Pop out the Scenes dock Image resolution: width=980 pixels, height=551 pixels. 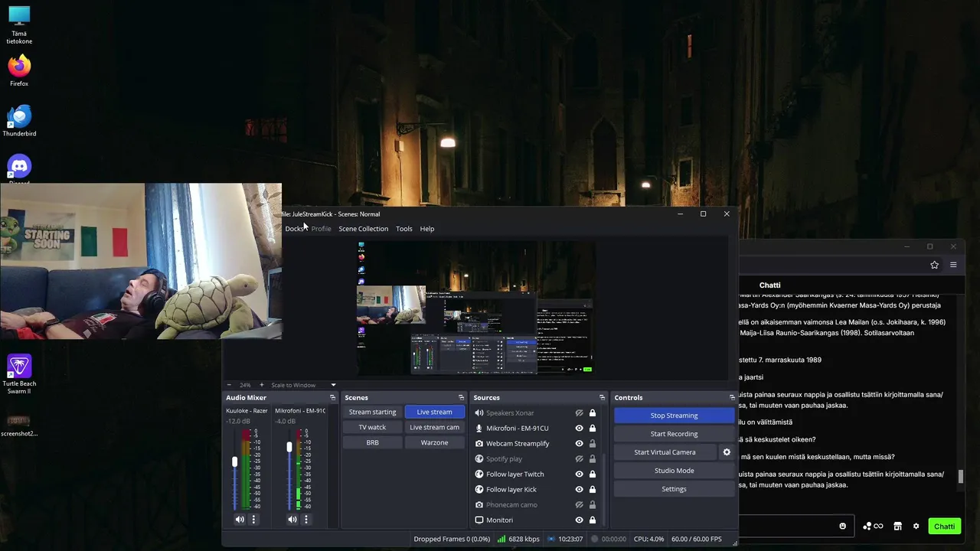pyautogui.click(x=461, y=398)
